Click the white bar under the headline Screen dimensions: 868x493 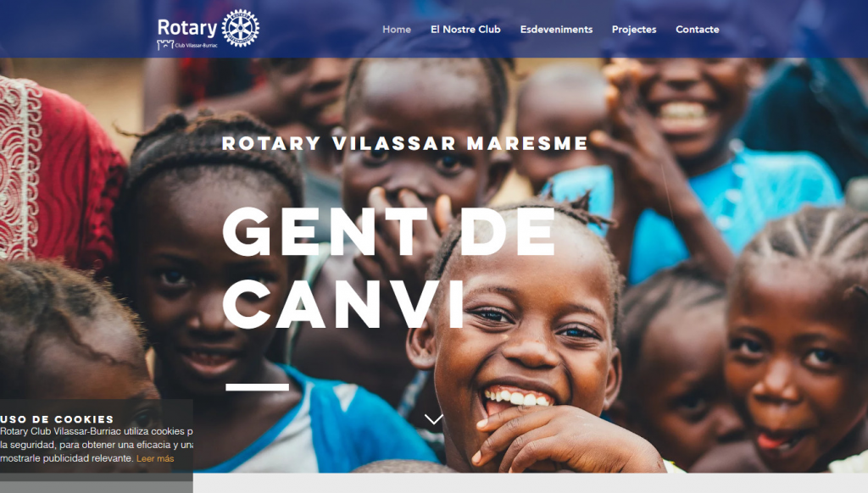(x=258, y=387)
